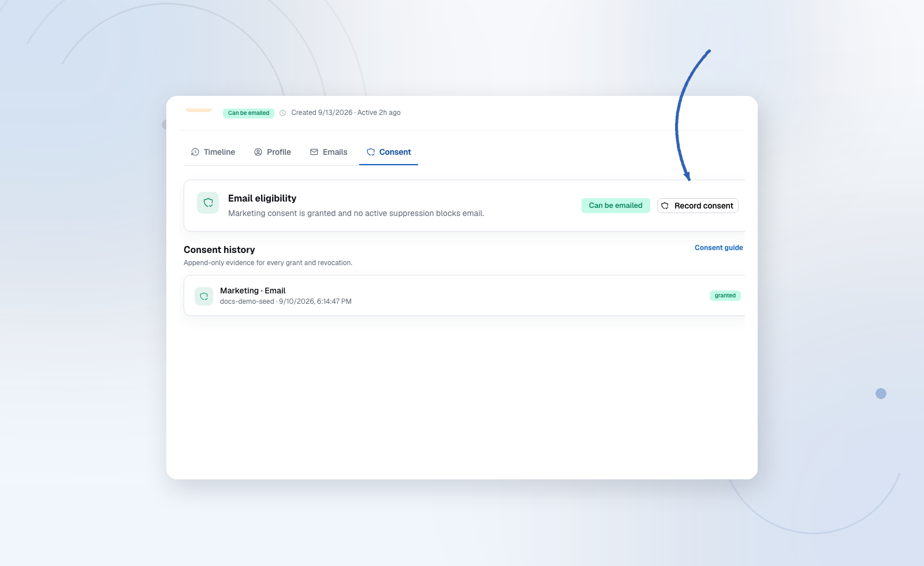The width and height of the screenshot is (924, 566).
Task: Click the Marketing · Email row shield icon
Action: tap(204, 296)
